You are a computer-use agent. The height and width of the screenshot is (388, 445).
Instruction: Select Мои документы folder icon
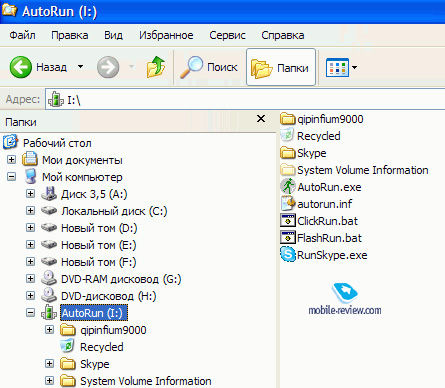(x=30, y=159)
